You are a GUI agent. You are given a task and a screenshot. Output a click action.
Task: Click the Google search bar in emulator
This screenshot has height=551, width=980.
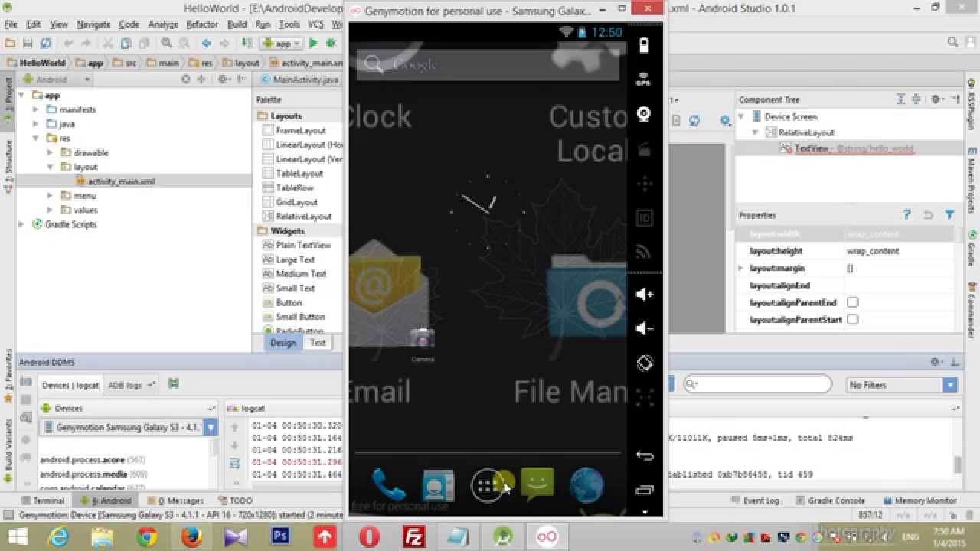pos(487,64)
